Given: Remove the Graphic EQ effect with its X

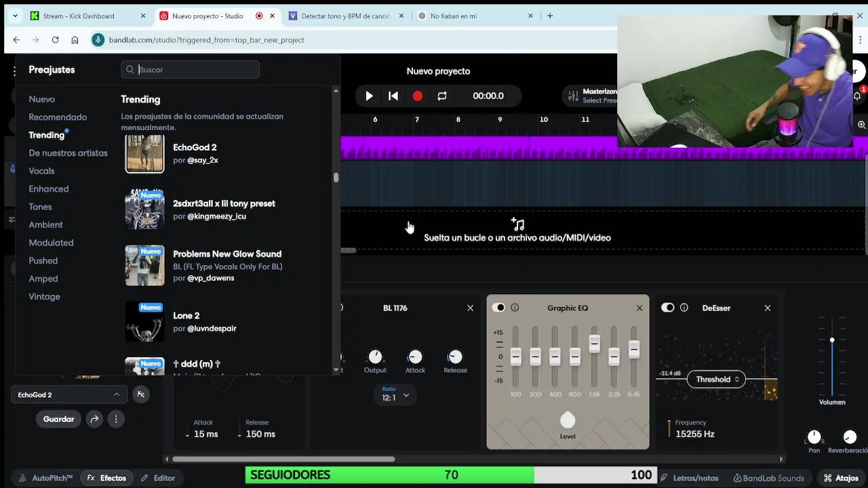Looking at the screenshot, I should pos(639,308).
